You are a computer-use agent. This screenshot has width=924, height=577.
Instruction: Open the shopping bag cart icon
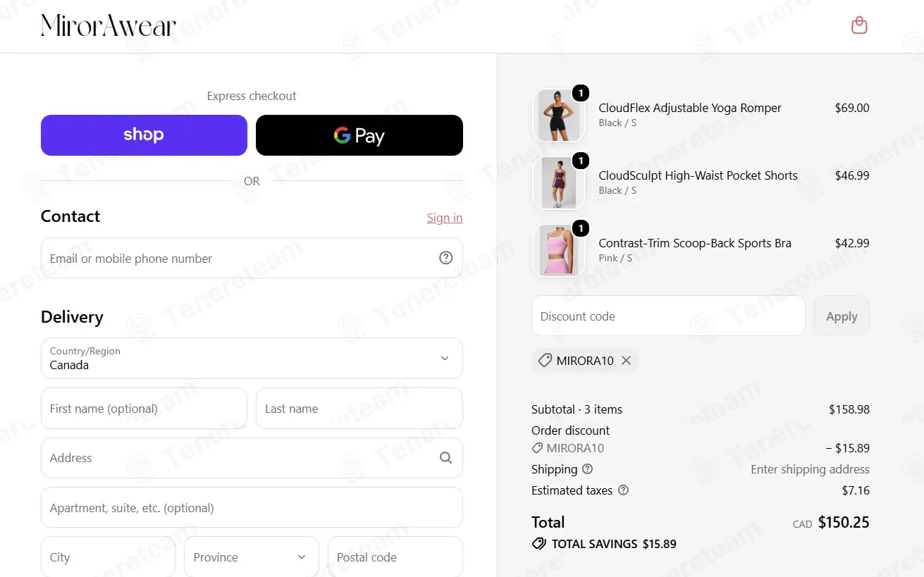tap(859, 25)
